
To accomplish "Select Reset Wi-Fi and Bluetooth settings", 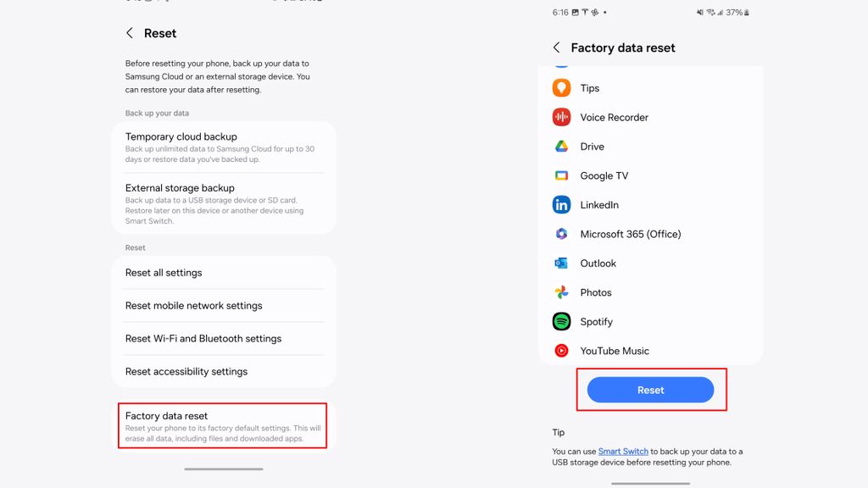I will click(223, 338).
